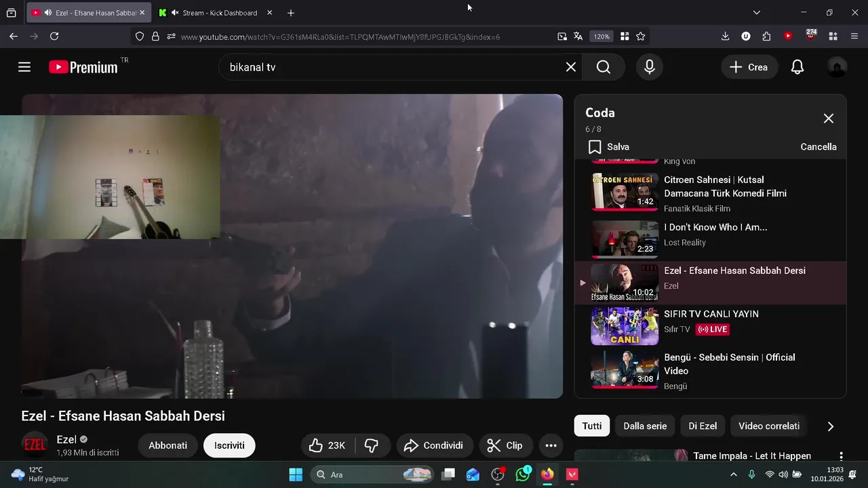Viewport: 868px width, 488px height.
Task: Close the Ezel YouTube browser tab
Action: click(142, 13)
